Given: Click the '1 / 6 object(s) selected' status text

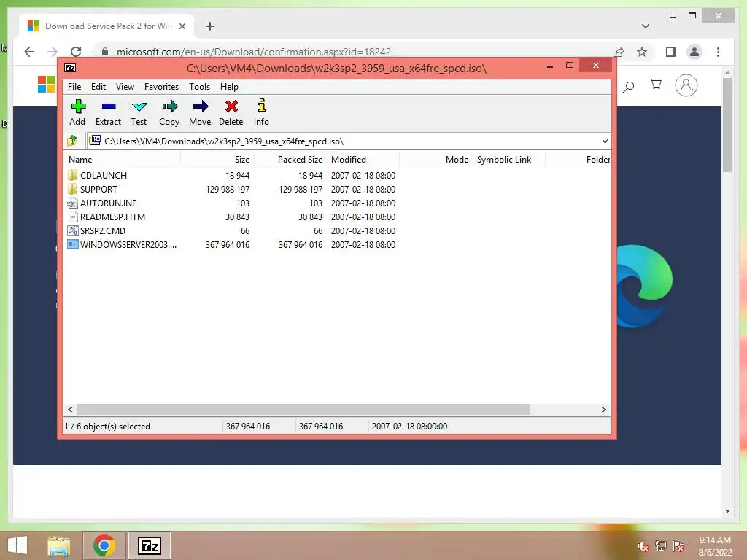Looking at the screenshot, I should (107, 426).
